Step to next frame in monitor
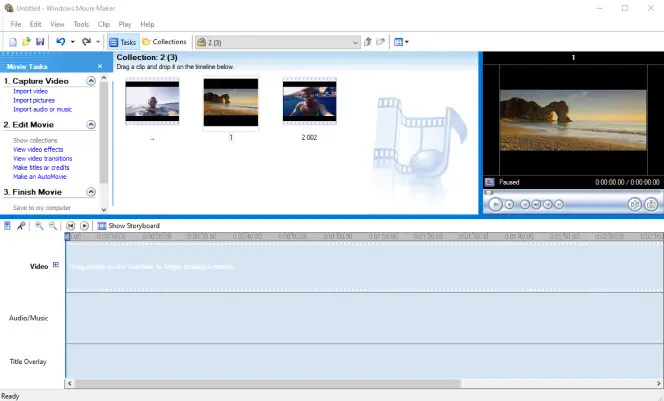This screenshot has width=664, height=401. tap(548, 205)
